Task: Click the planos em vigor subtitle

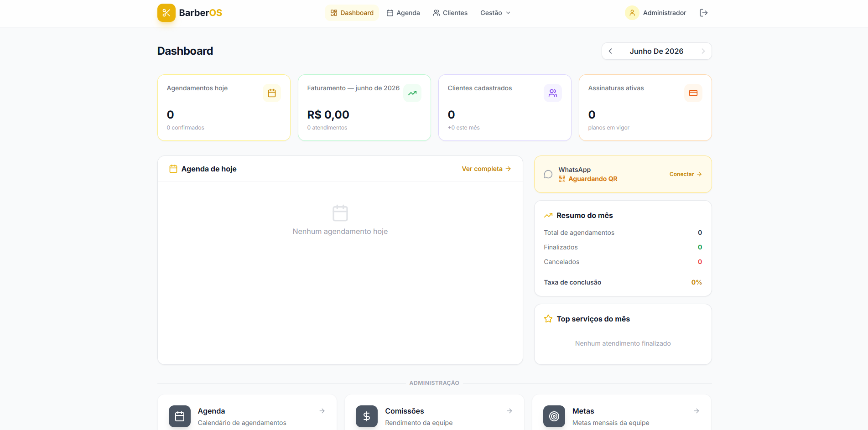Action: (x=609, y=128)
